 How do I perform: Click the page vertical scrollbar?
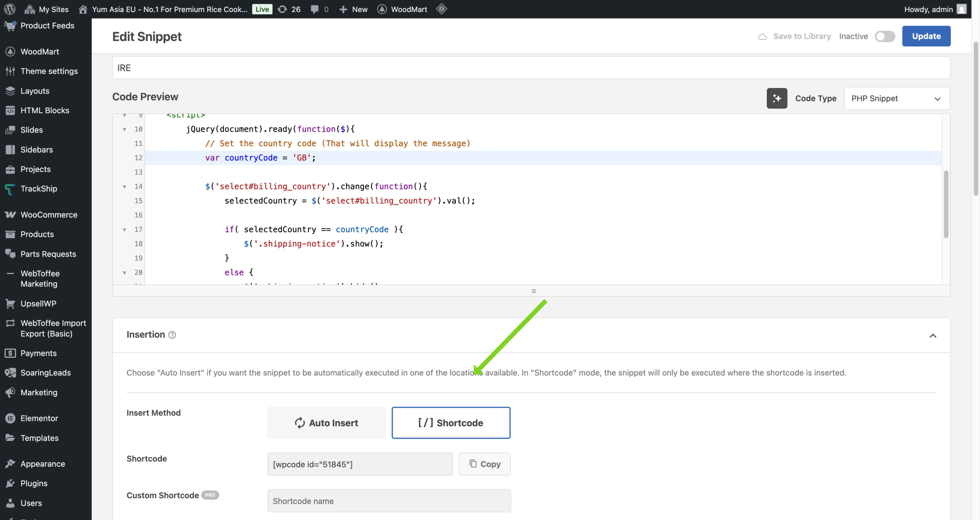[x=976, y=119]
